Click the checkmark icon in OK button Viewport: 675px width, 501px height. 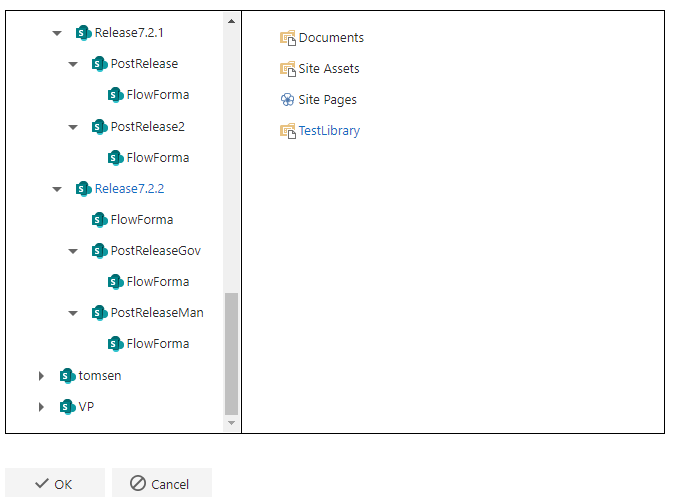tap(42, 483)
